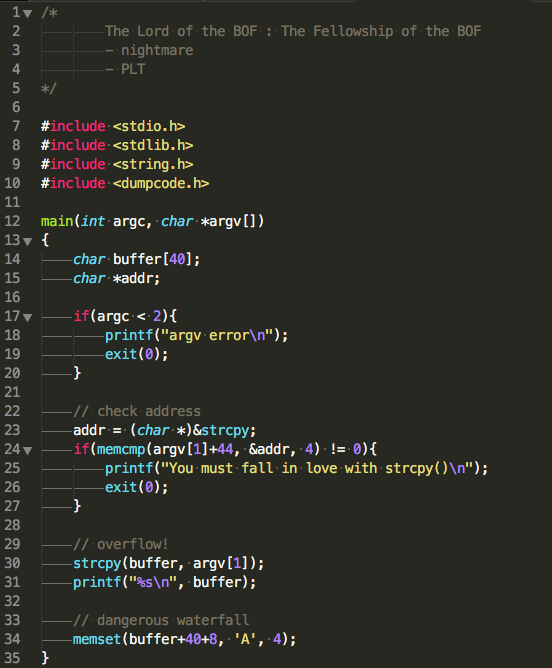The image size is (552, 668).
Task: Collapse the memcmp if-block fold arrow at line 24
Action: 28,450
